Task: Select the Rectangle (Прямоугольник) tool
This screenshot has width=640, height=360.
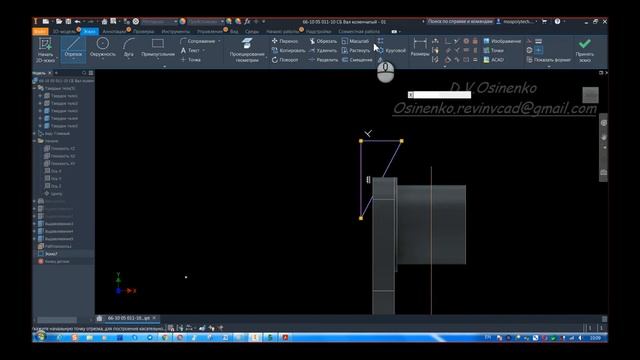Action: click(x=158, y=47)
